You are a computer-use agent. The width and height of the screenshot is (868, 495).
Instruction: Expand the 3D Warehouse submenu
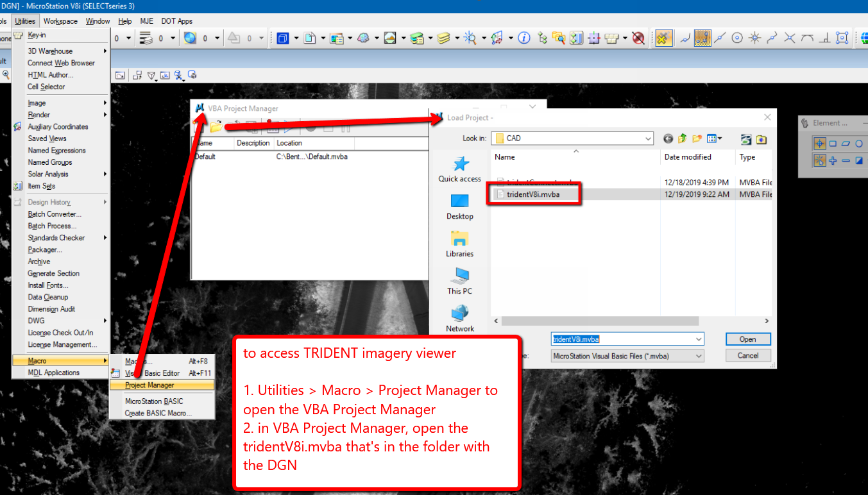click(x=62, y=51)
